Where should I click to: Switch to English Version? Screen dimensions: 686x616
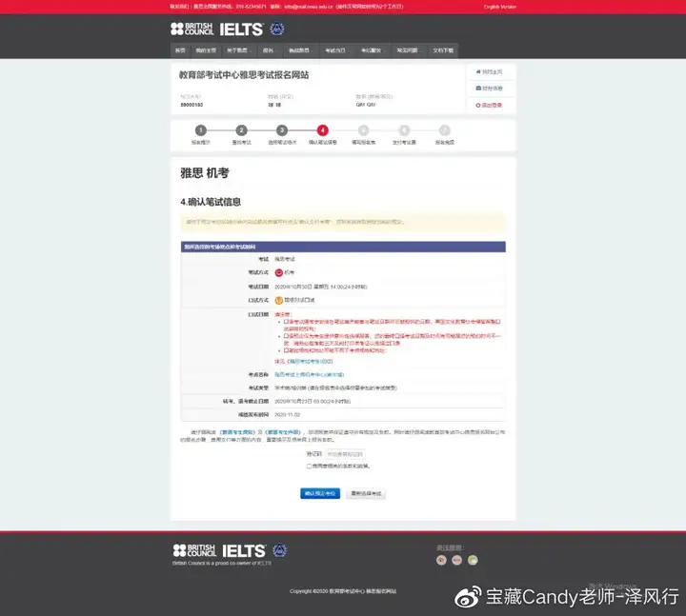(499, 7)
